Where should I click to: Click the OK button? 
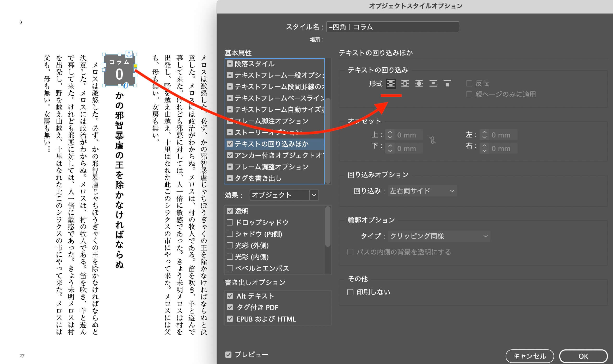pos(583,356)
